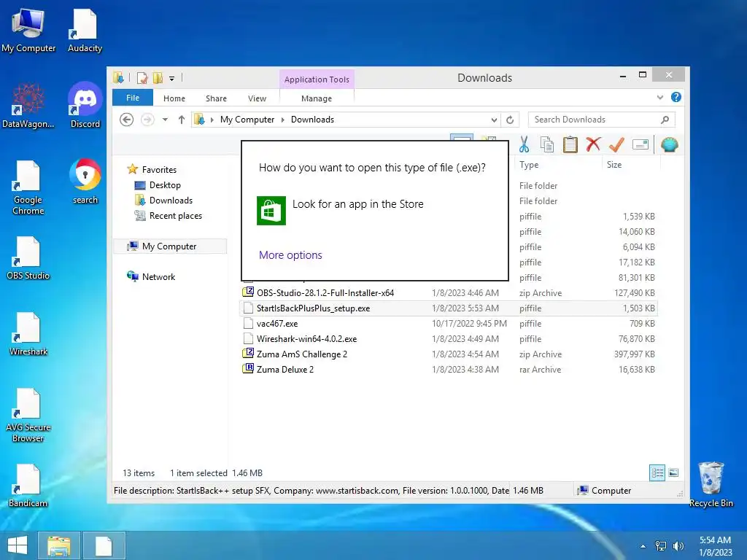The image size is (747, 560).
Task: Click the orange checkmark Properties icon
Action: click(x=616, y=144)
